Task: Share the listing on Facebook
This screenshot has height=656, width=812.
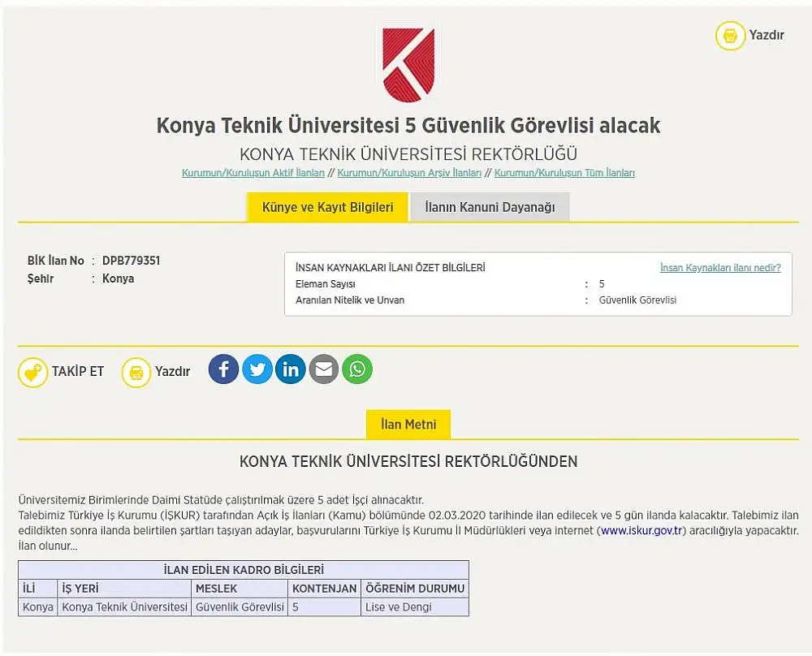Action: (224, 369)
